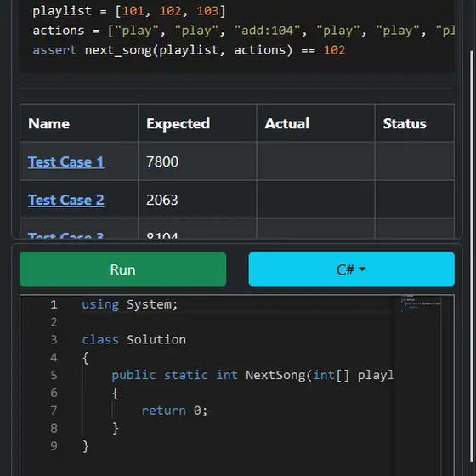Click the Status column header
Screen dimensions: 476x476
(415, 123)
